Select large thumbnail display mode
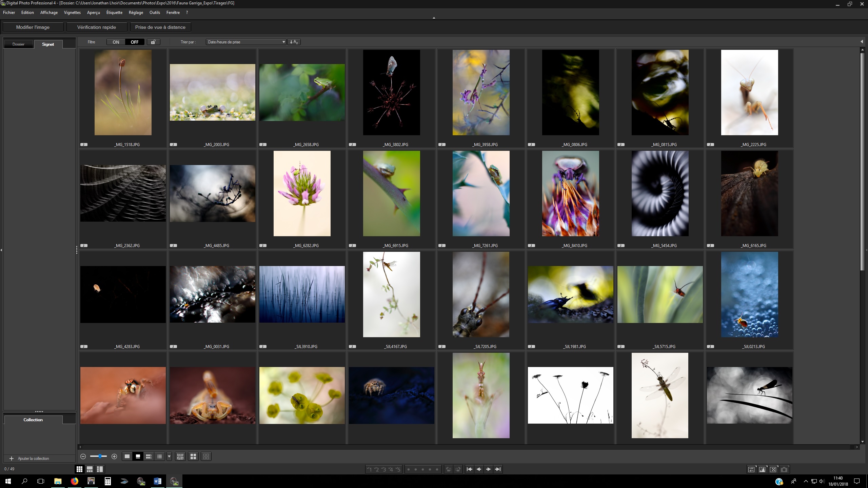 (x=127, y=456)
